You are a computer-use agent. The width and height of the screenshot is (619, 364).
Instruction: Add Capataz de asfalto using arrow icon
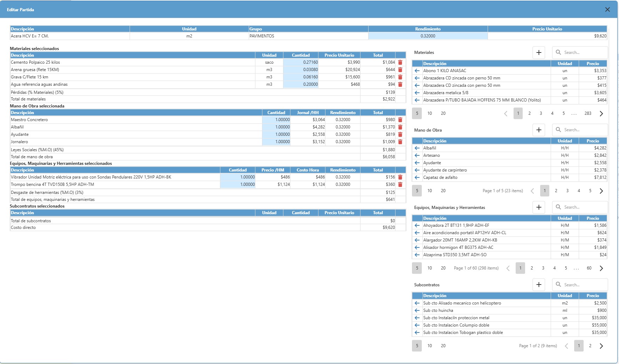[x=417, y=177]
